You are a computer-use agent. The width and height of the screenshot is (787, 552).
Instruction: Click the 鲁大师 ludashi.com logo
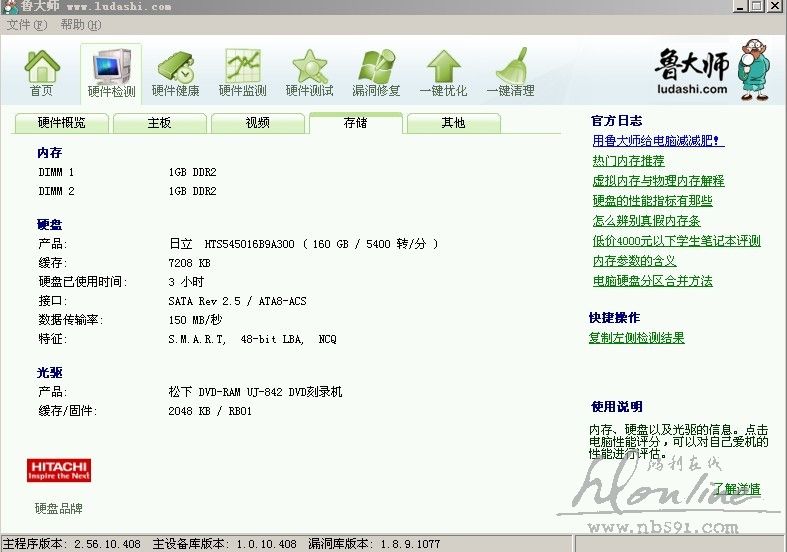click(x=712, y=70)
